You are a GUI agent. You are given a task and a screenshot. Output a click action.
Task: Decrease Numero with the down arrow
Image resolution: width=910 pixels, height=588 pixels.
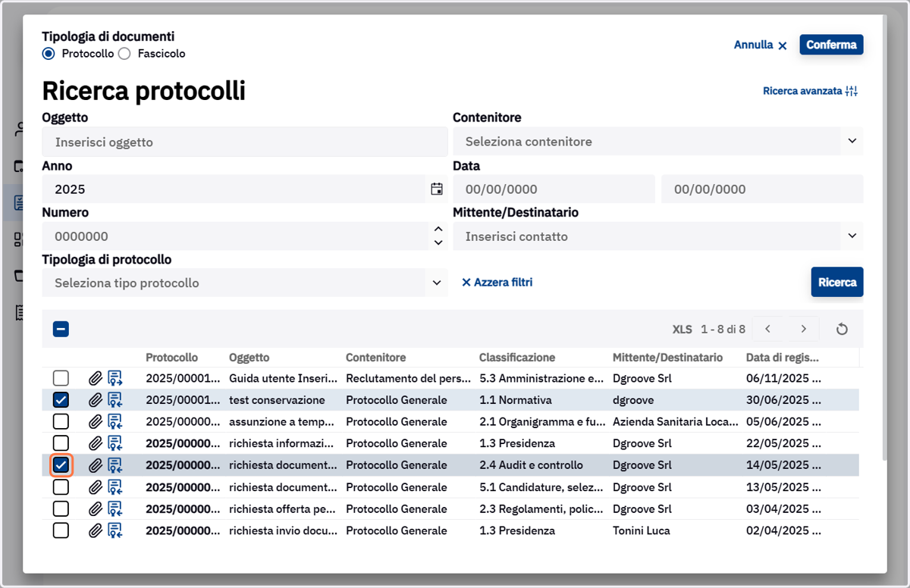438,243
